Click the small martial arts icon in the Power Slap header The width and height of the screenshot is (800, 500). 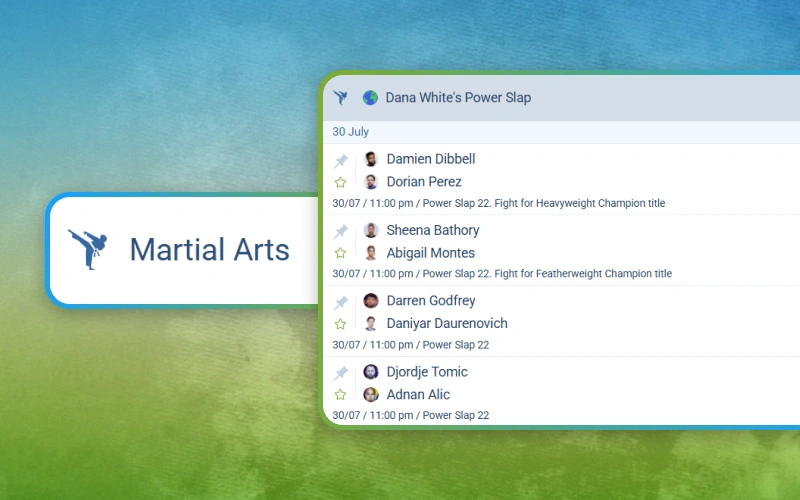[x=340, y=97]
